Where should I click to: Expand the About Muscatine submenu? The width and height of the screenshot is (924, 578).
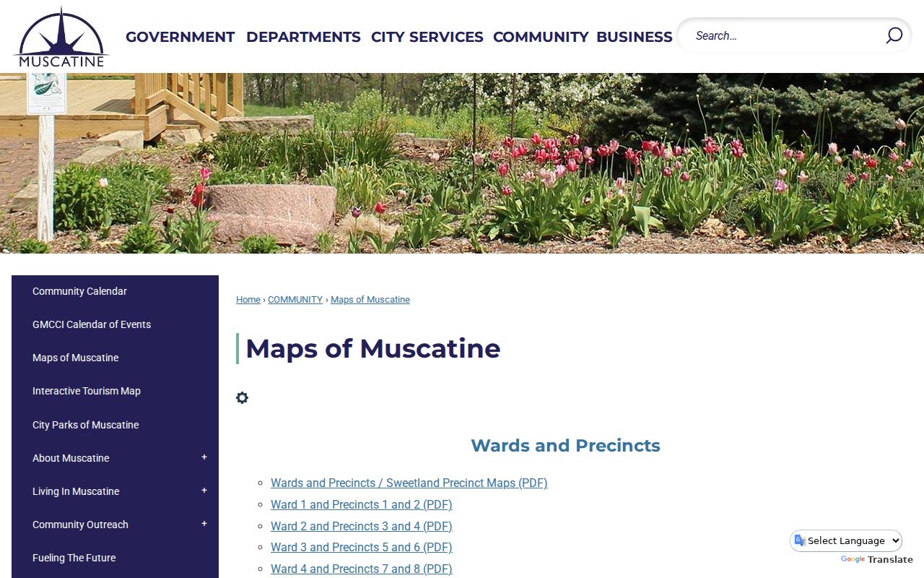point(204,457)
